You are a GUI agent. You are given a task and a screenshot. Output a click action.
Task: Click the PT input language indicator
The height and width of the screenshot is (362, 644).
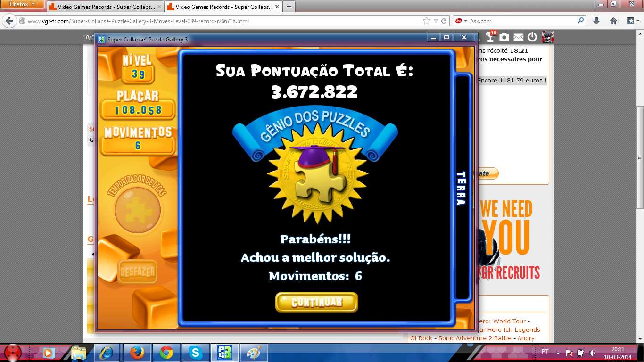pyautogui.click(x=545, y=352)
